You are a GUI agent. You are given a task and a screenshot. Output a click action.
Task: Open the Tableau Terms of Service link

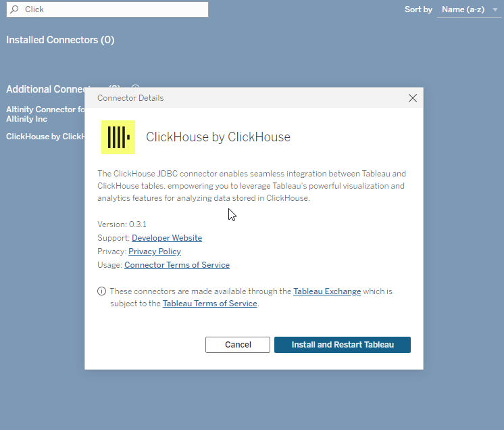point(210,304)
